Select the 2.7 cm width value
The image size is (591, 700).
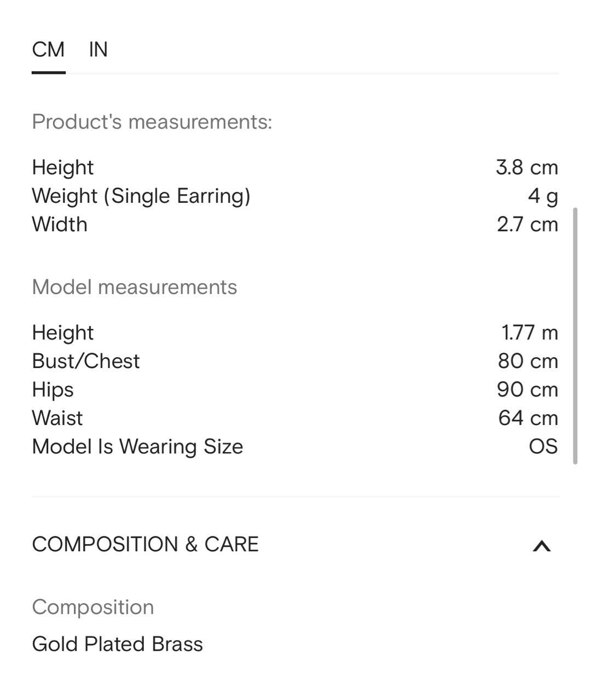point(527,224)
